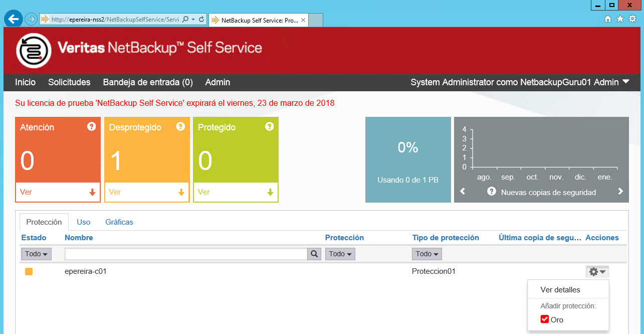Click Ver link on Atención tile
The height and width of the screenshot is (334, 644).
[26, 192]
